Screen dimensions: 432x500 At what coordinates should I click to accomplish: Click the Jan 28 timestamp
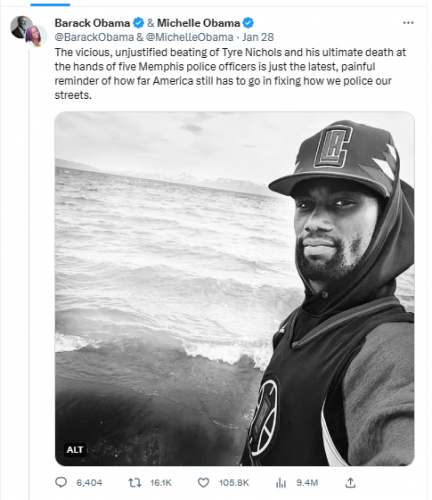tap(258, 37)
